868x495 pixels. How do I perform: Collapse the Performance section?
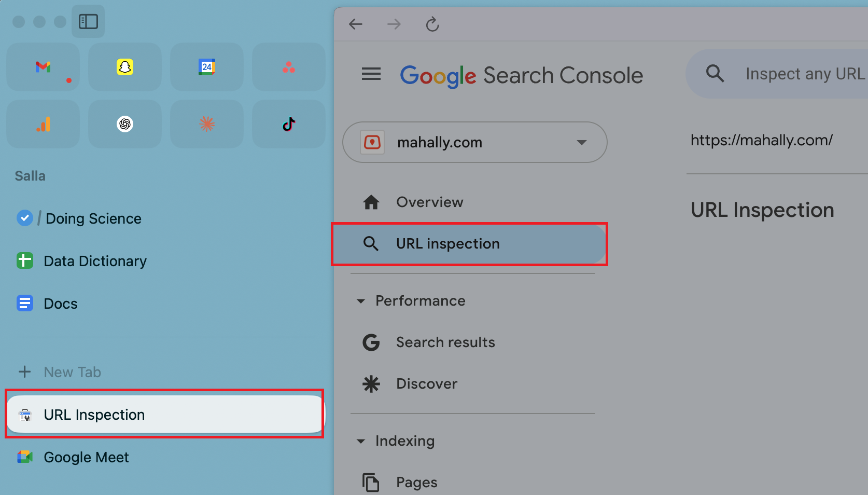point(361,301)
